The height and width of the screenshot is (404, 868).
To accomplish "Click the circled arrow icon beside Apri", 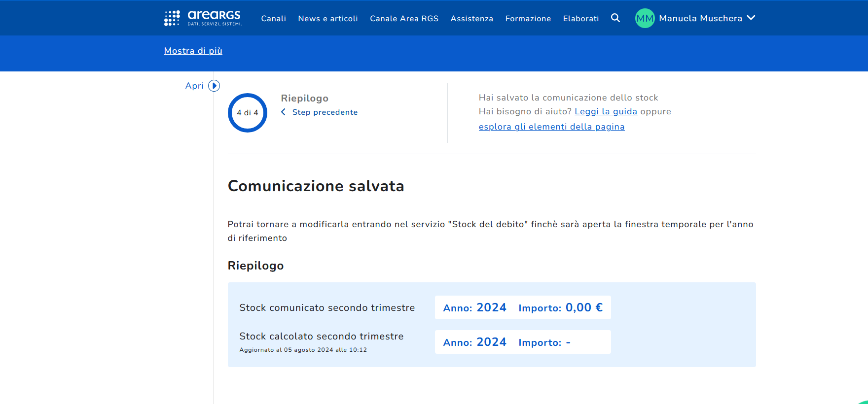I will point(214,86).
